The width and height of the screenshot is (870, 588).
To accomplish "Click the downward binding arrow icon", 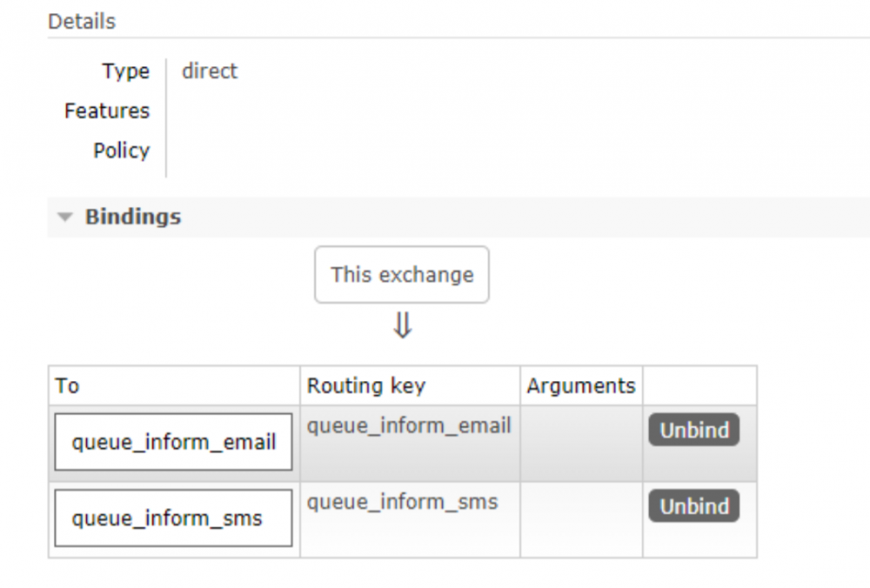I will click(402, 328).
